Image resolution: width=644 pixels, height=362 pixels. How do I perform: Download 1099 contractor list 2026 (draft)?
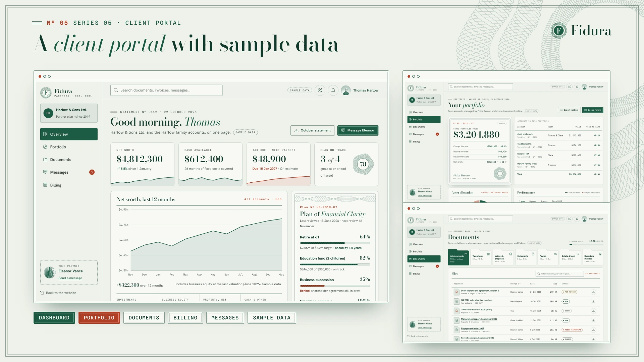click(593, 311)
